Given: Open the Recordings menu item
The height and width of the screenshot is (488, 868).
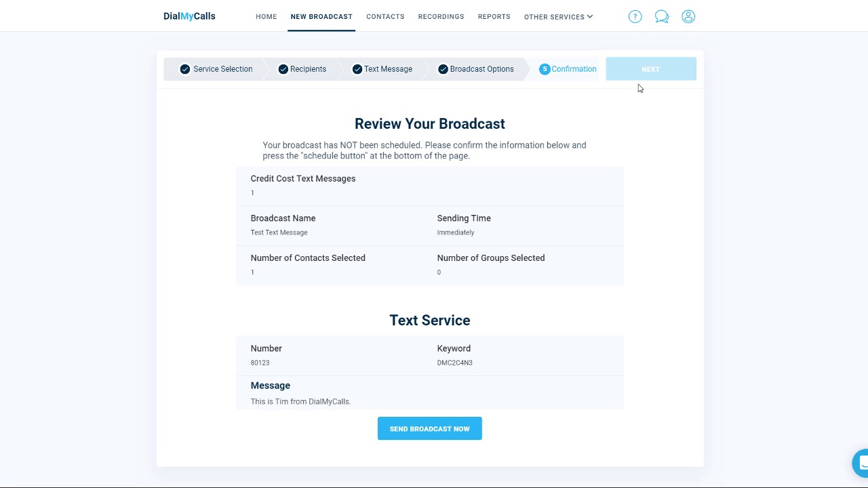Looking at the screenshot, I should [441, 17].
